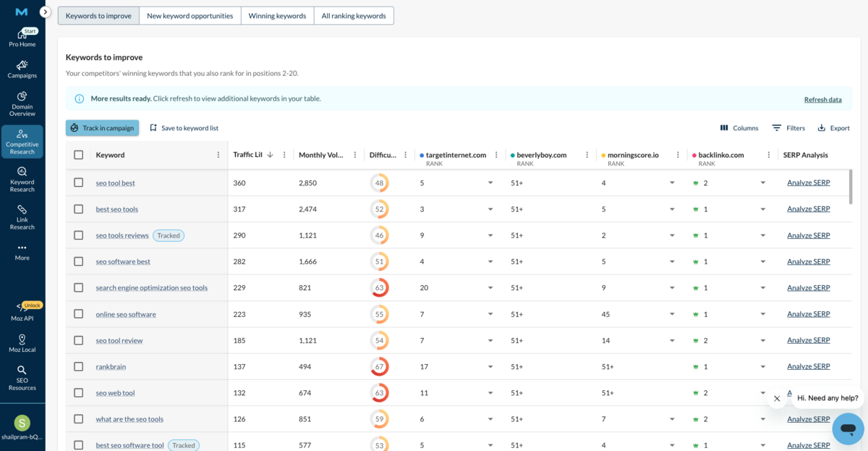The image size is (868, 451).
Task: Open the Filters panel
Action: tap(788, 128)
